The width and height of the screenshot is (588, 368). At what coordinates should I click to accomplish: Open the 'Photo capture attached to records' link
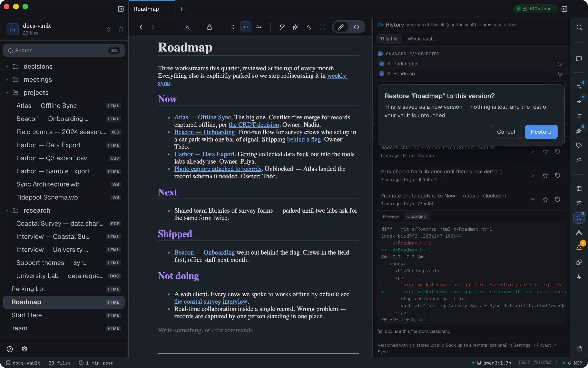click(218, 169)
